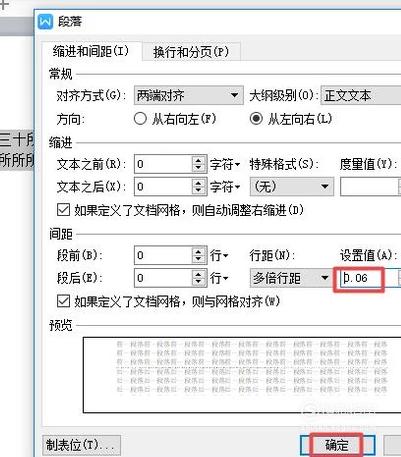Click the paragraph preview box
The width and height of the screenshot is (401, 457).
click(x=242, y=375)
